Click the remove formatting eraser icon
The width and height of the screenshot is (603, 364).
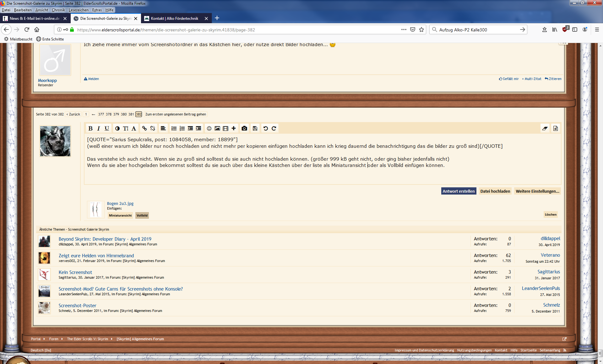pos(545,128)
